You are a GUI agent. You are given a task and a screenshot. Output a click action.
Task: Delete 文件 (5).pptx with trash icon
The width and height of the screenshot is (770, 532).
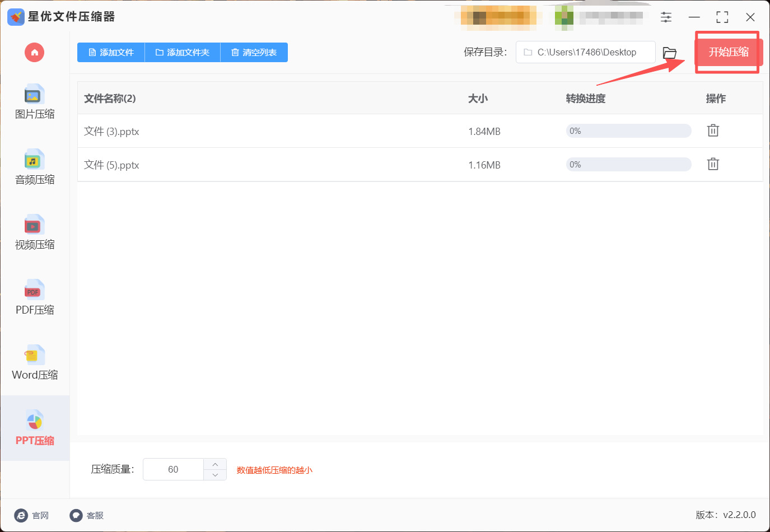coord(713,164)
